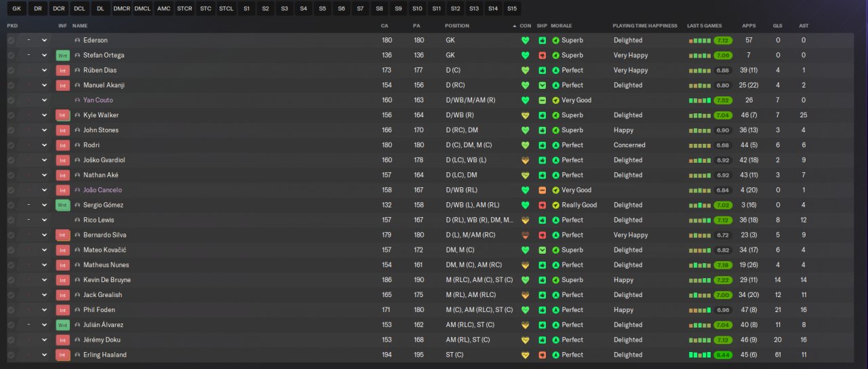Toggle the pick checkbox for Stefan Ortega
The image size is (868, 369).
11,55
